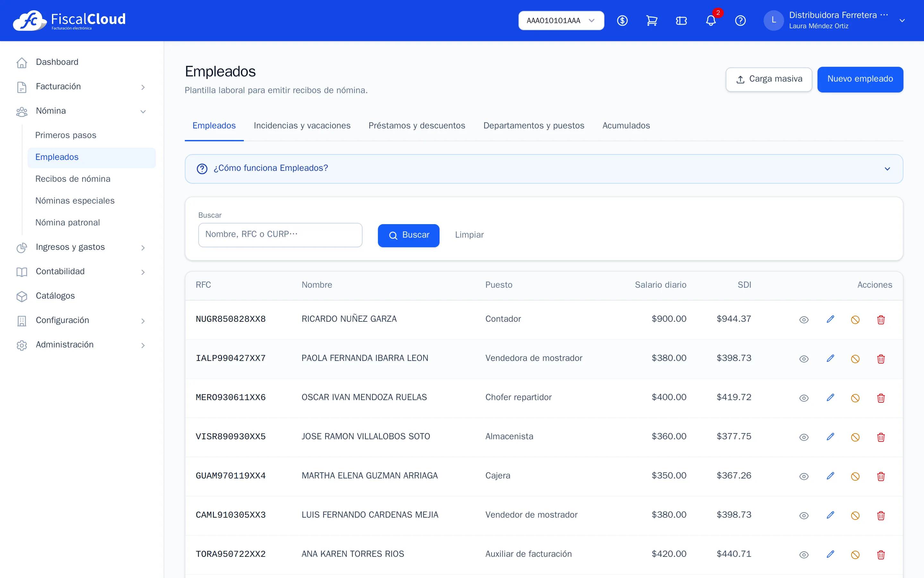Open Departamentos y puestos tab

tap(534, 126)
